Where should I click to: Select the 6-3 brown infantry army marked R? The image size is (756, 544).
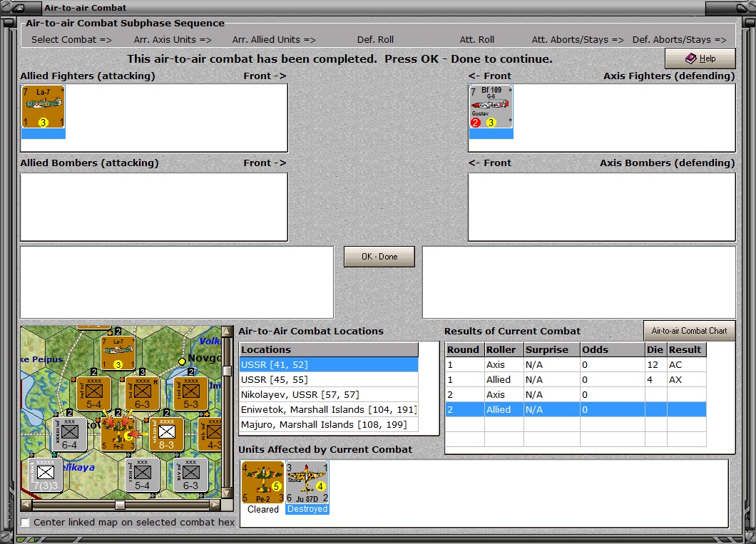(143, 393)
